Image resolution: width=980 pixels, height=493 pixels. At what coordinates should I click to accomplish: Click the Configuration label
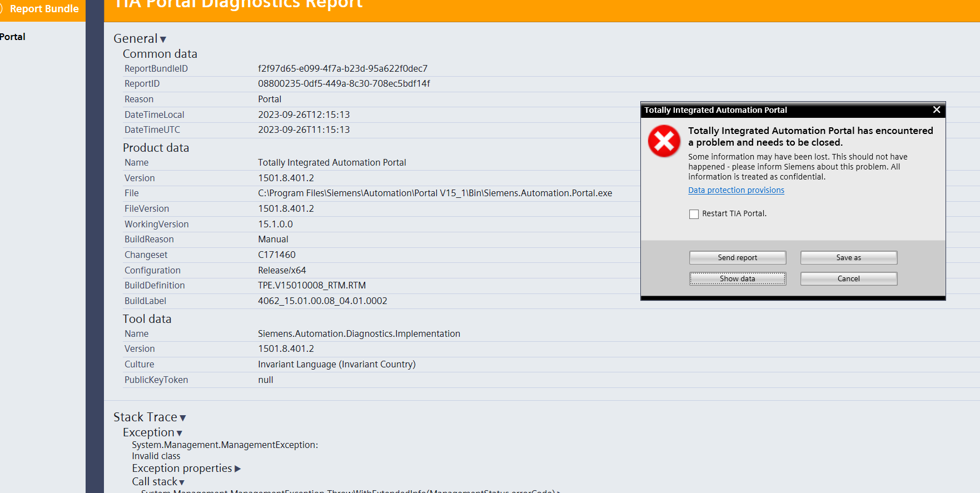[152, 270]
